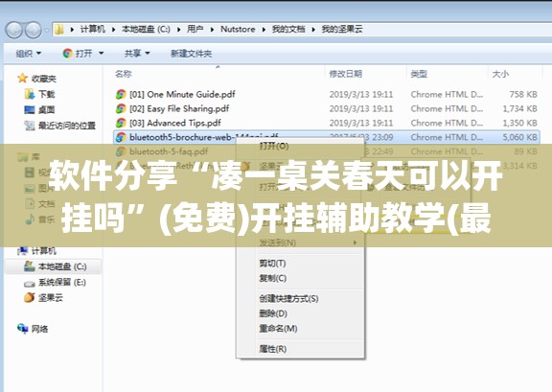Click the 桌面 icon in sidebar
The height and width of the screenshot is (392, 552).
[x=30, y=110]
